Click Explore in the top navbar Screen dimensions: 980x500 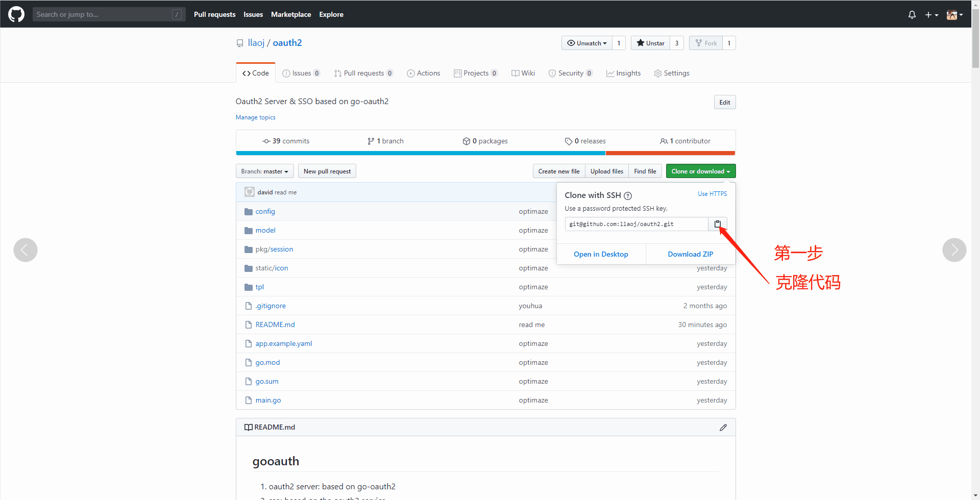pos(331,14)
